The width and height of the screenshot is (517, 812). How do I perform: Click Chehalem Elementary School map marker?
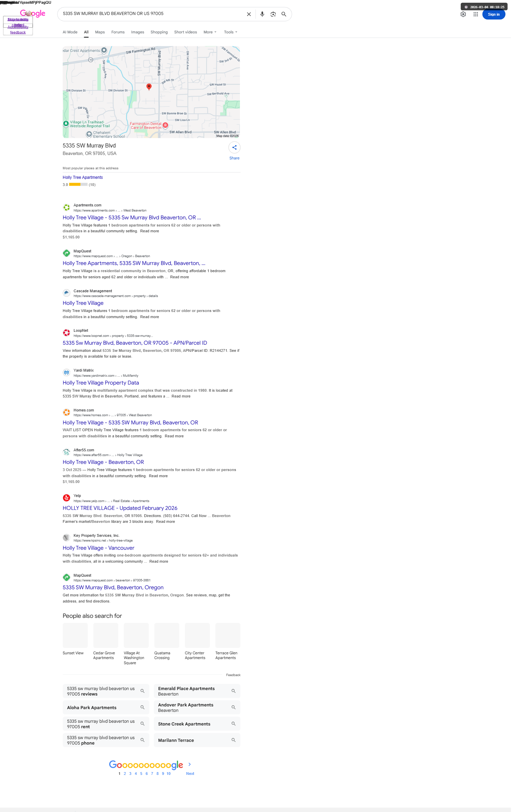pos(89,134)
